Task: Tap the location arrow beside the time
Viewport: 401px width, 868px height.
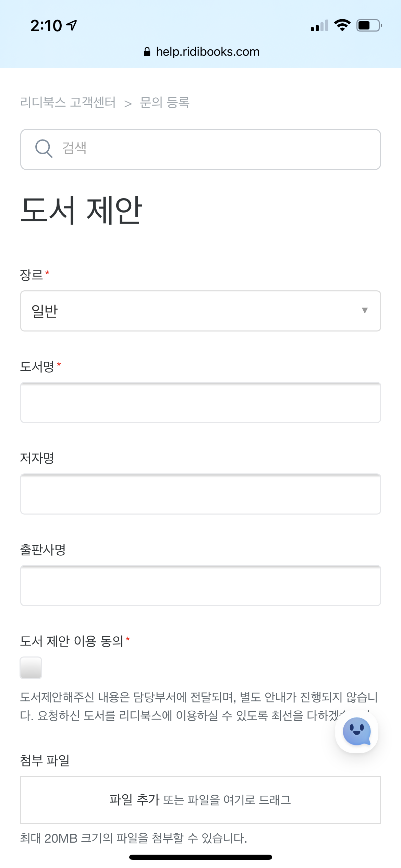Action: (72, 25)
